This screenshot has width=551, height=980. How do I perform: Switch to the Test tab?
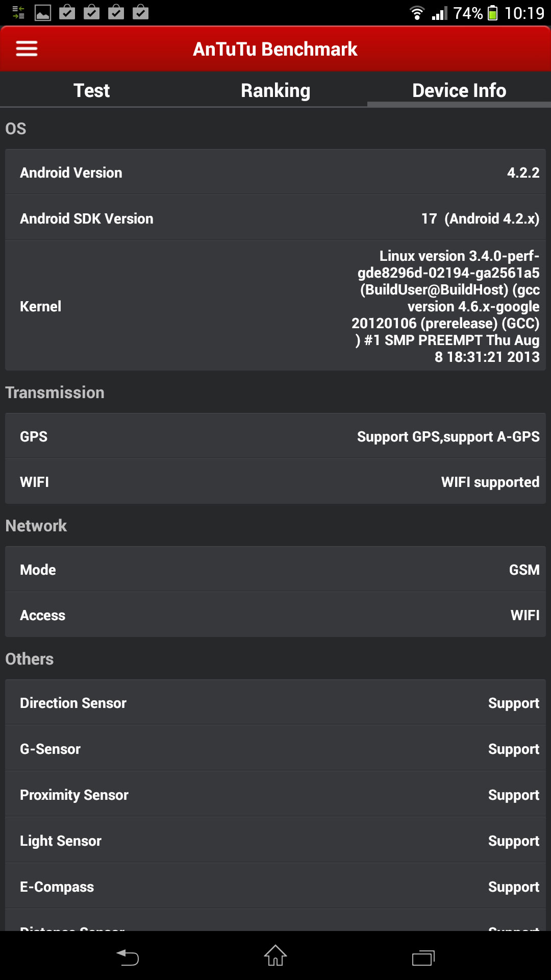tap(92, 90)
